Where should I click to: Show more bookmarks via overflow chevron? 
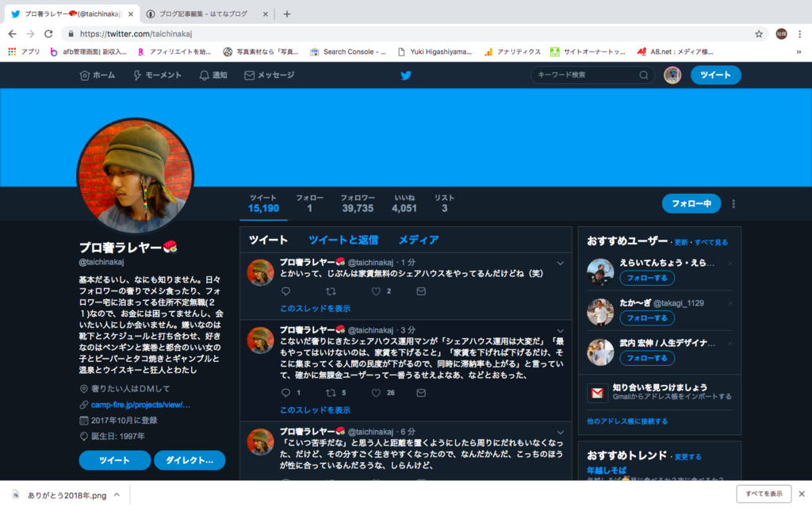pyautogui.click(x=799, y=52)
